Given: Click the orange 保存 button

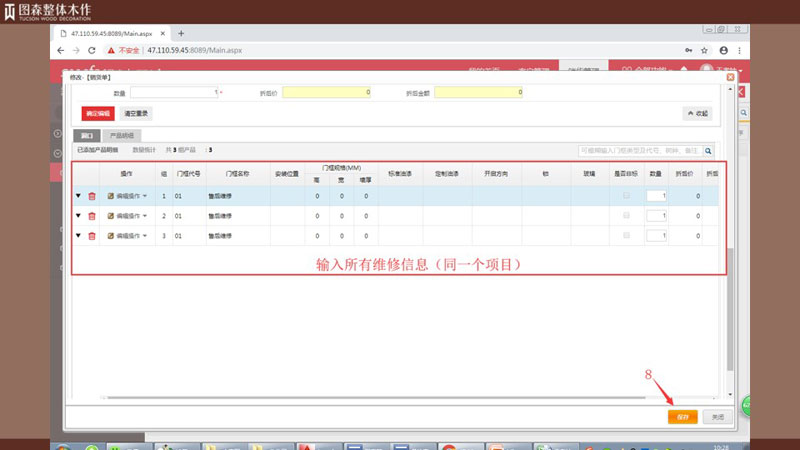Looking at the screenshot, I should (682, 416).
